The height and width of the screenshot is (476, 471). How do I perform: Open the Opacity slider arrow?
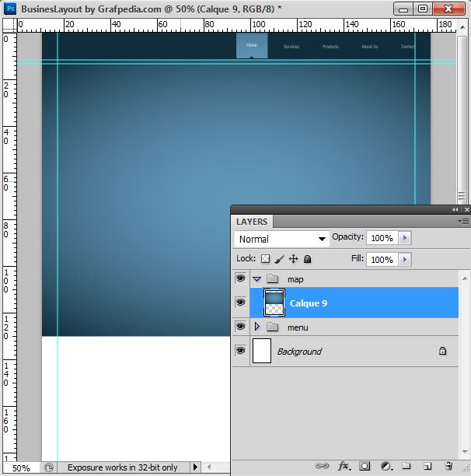pyautogui.click(x=405, y=238)
